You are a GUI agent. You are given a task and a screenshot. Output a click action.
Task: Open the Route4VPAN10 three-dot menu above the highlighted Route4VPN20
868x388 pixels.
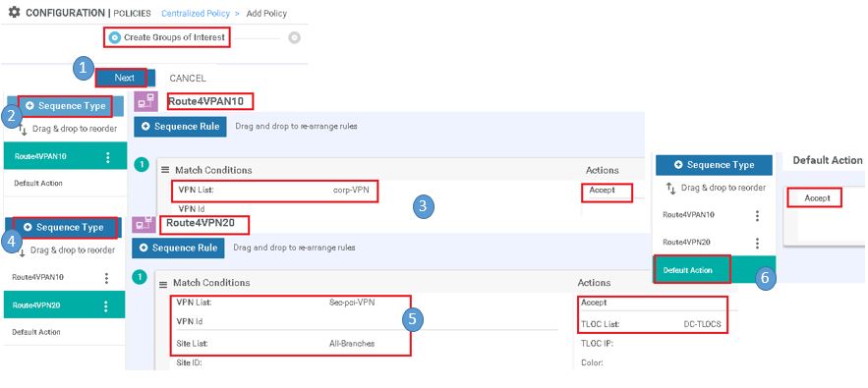click(106, 278)
